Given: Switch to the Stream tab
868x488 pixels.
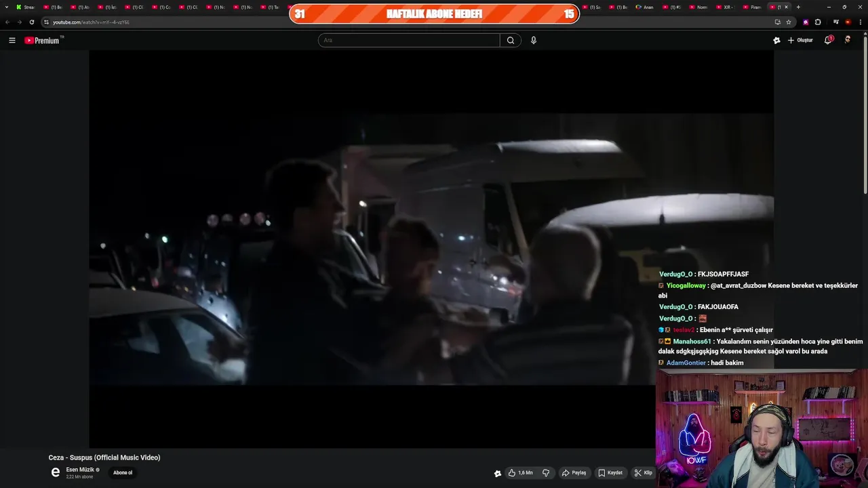Looking at the screenshot, I should pyautogui.click(x=26, y=7).
